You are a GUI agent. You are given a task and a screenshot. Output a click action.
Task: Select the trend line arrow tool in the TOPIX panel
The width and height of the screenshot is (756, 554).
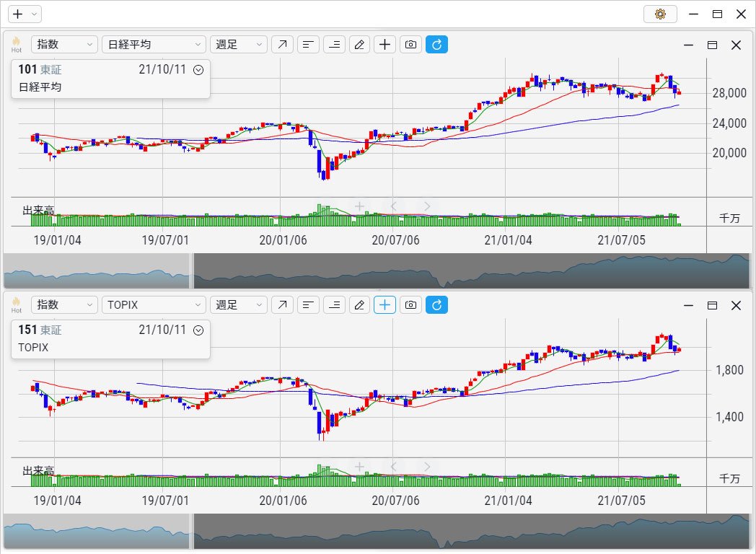tap(283, 304)
